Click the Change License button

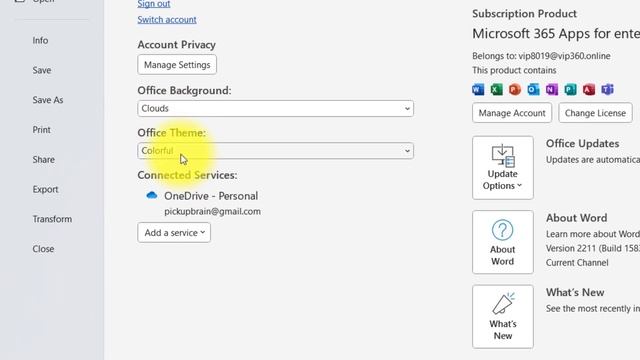point(595,113)
